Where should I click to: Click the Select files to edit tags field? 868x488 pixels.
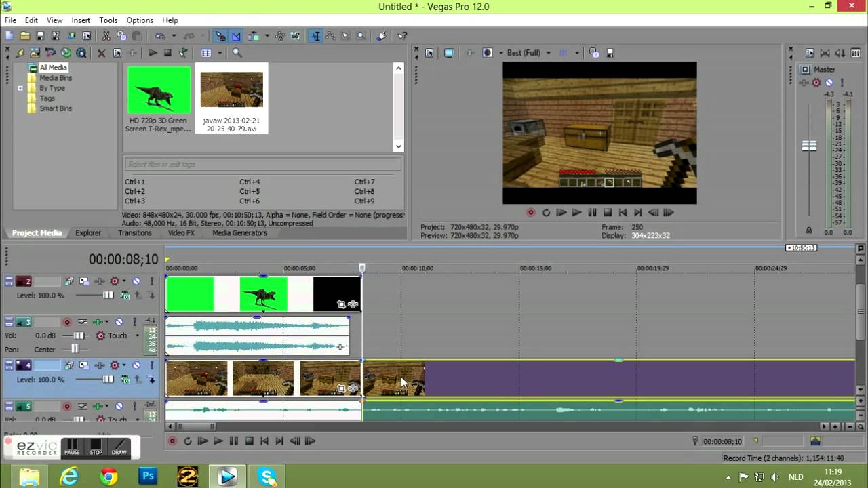click(x=263, y=165)
